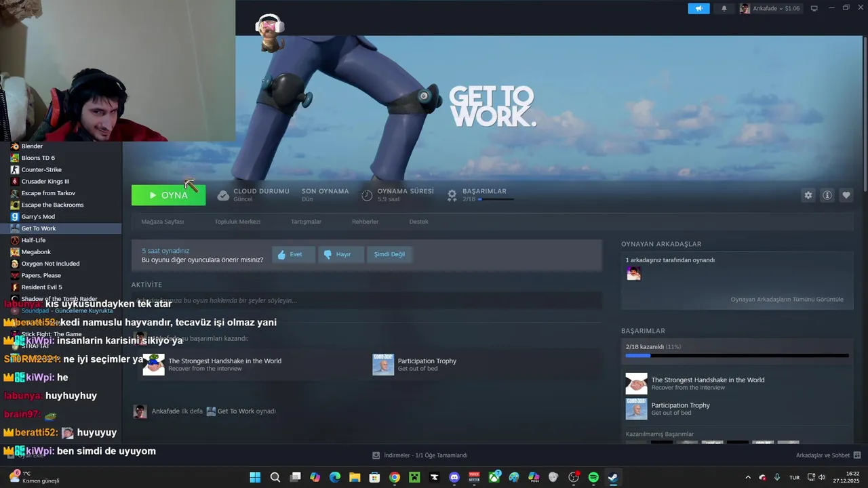Click the green OYNA play button

[x=168, y=195]
